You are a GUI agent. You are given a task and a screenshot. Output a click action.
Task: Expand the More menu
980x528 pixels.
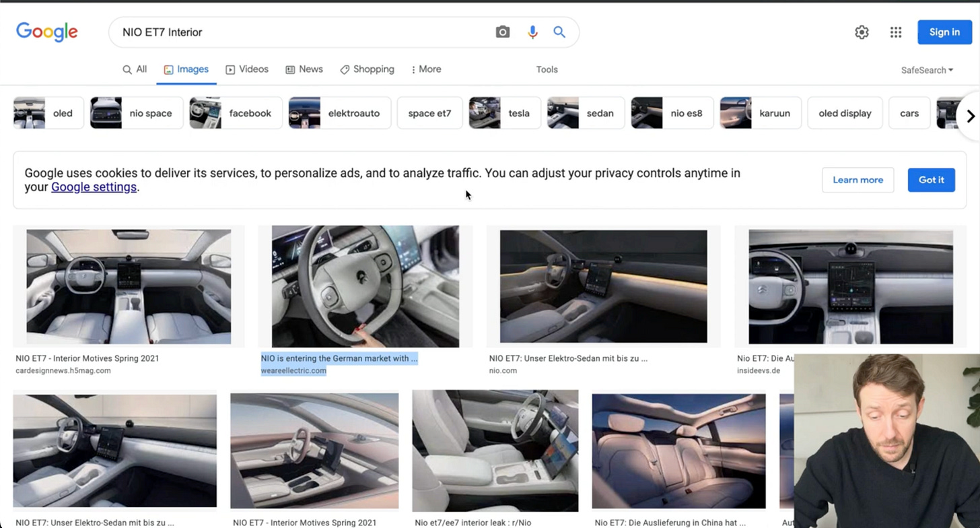tap(426, 69)
